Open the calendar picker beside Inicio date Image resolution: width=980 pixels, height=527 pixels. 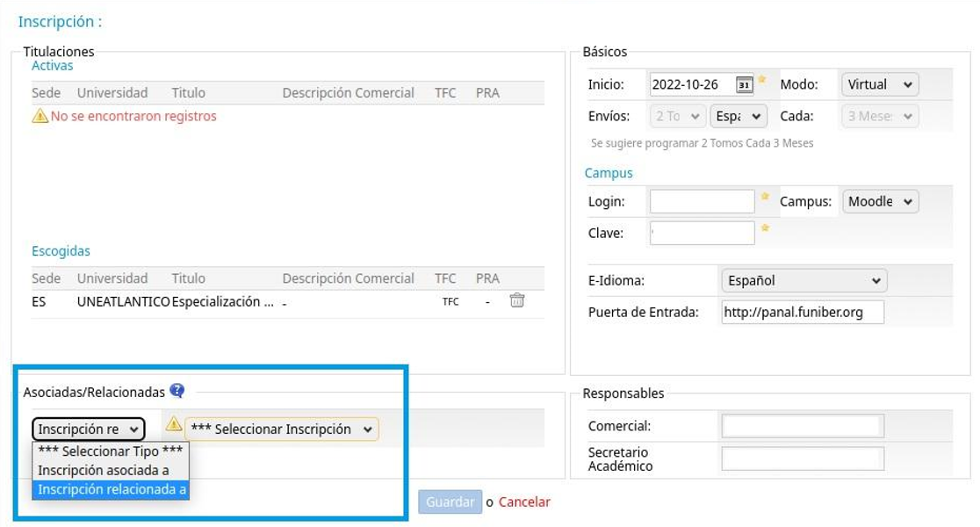[744, 85]
